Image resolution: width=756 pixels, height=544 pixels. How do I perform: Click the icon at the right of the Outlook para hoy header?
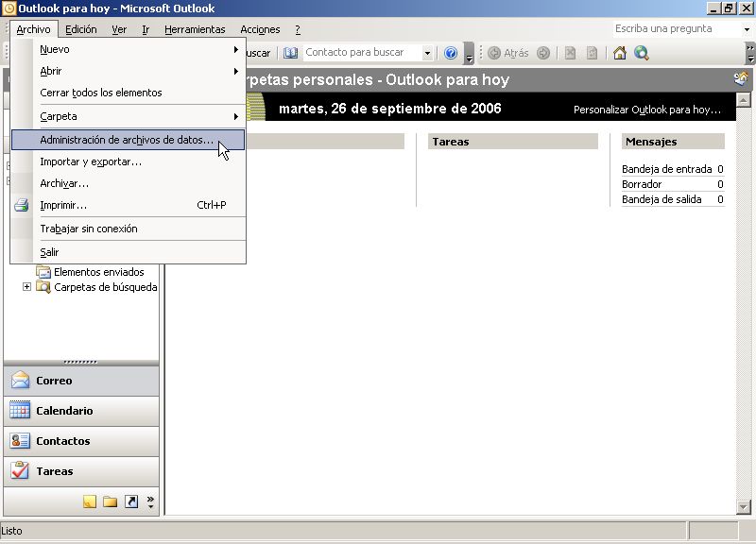pyautogui.click(x=741, y=78)
